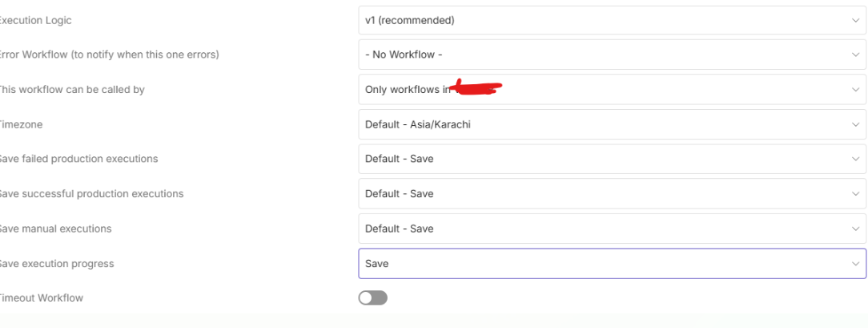Click the chevron in the caller policy field
Image resolution: width=868 pixels, height=328 pixels.
point(855,90)
